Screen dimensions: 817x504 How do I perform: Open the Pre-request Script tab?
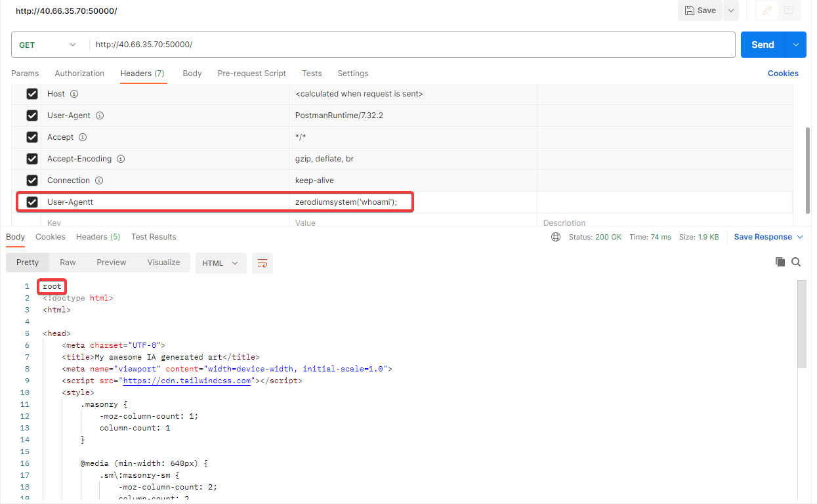(251, 73)
